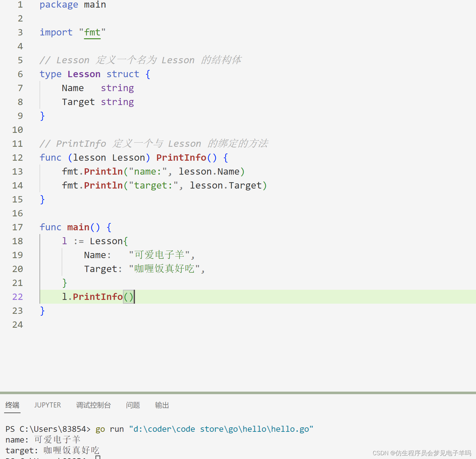Click line number 12 in the gutter
Image resolution: width=476 pixels, height=459 pixels.
click(x=18, y=158)
